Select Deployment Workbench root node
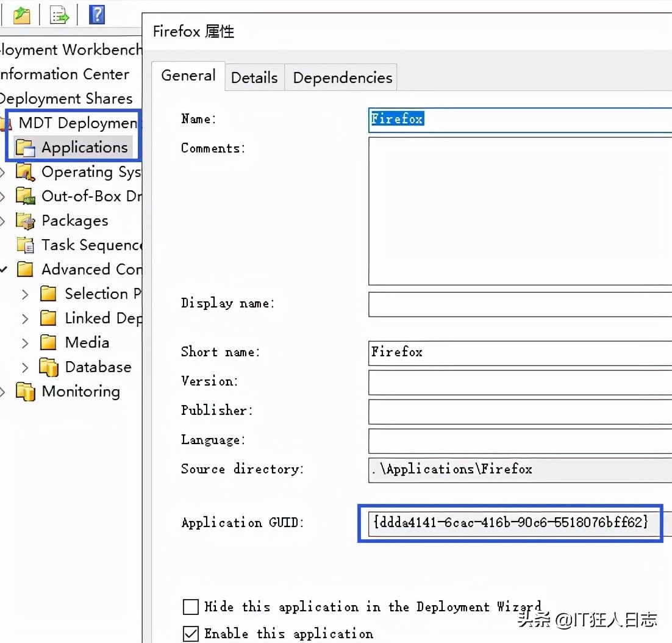 click(x=71, y=50)
